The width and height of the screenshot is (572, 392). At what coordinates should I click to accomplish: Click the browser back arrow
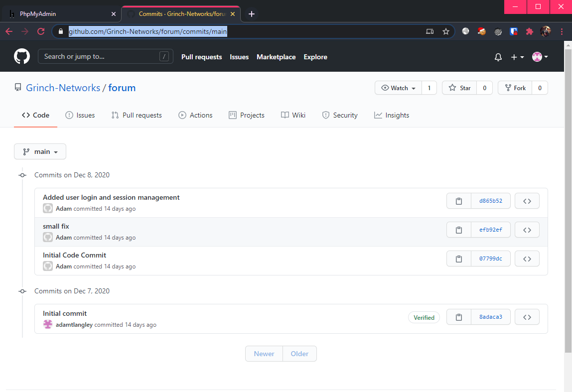(x=9, y=31)
